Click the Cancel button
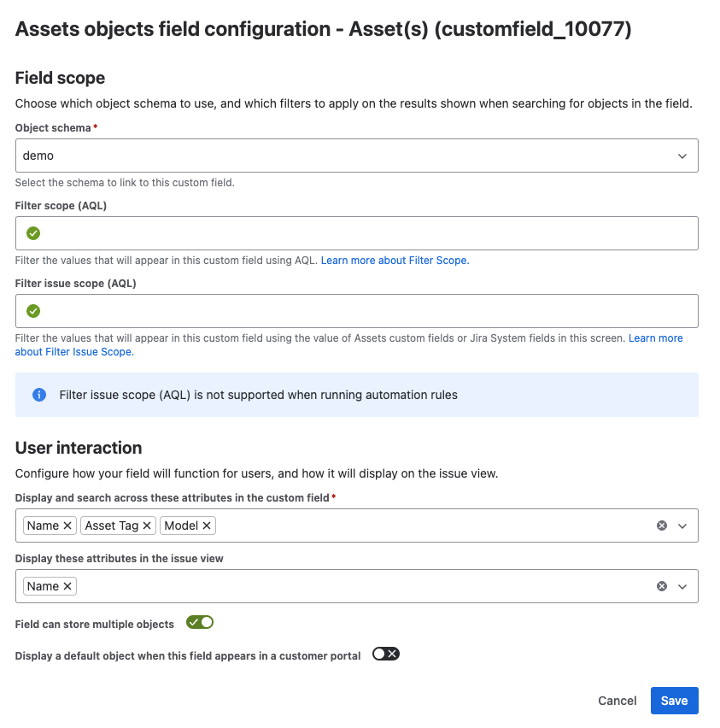The image size is (720, 728). click(617, 701)
